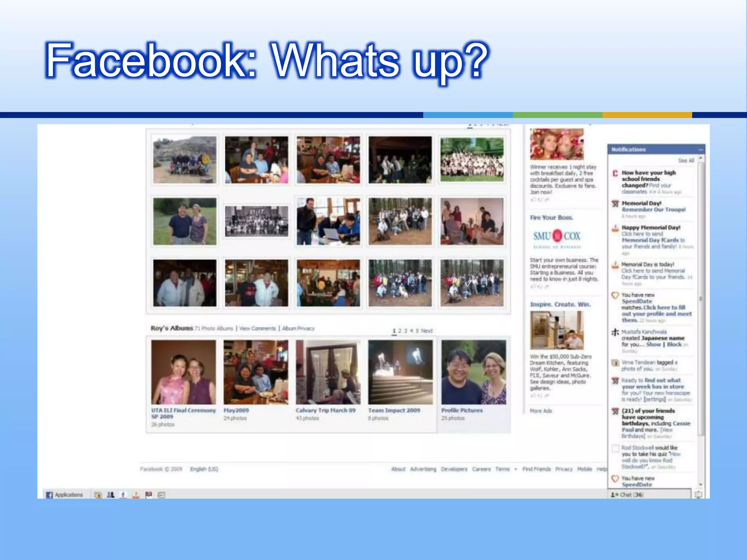Click 'Find Friends' in the footer

point(537,469)
